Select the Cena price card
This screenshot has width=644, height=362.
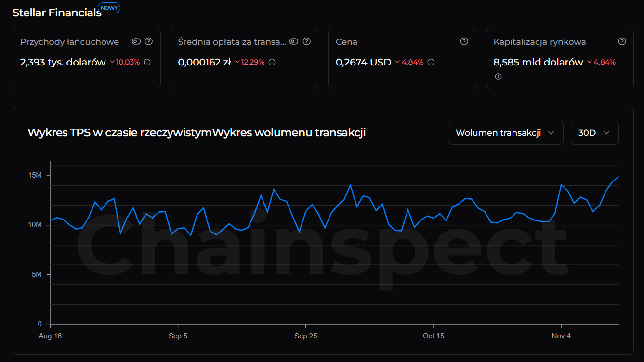click(402, 58)
